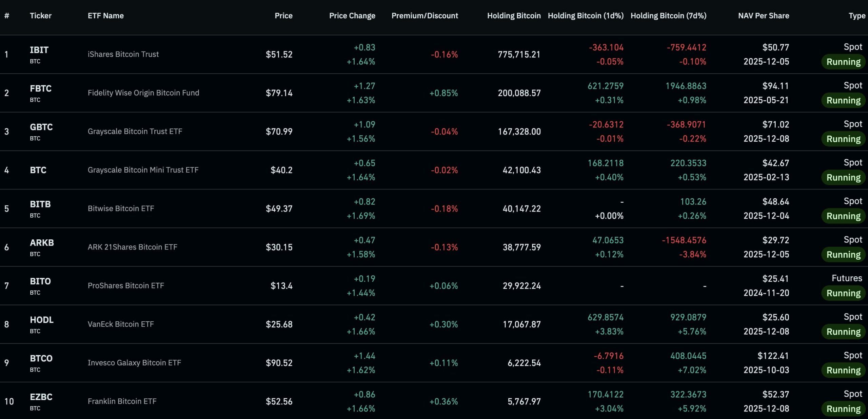Image resolution: width=868 pixels, height=419 pixels.
Task: Open the IBIT iShares Bitcoin Trust ticker
Action: pos(38,49)
